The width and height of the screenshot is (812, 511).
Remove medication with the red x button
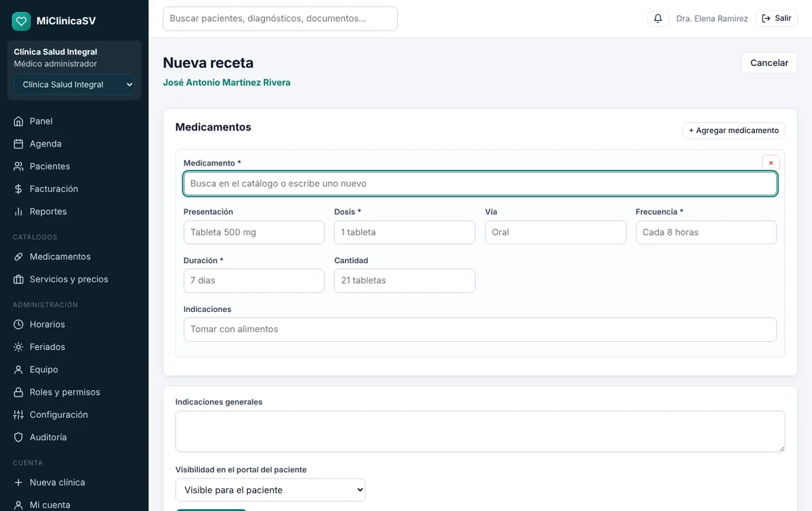point(771,163)
